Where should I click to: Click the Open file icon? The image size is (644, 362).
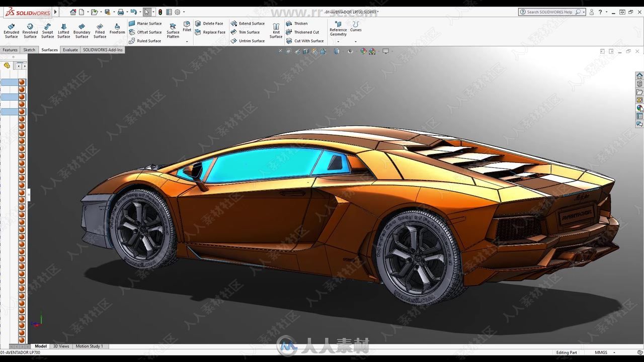pos(94,12)
